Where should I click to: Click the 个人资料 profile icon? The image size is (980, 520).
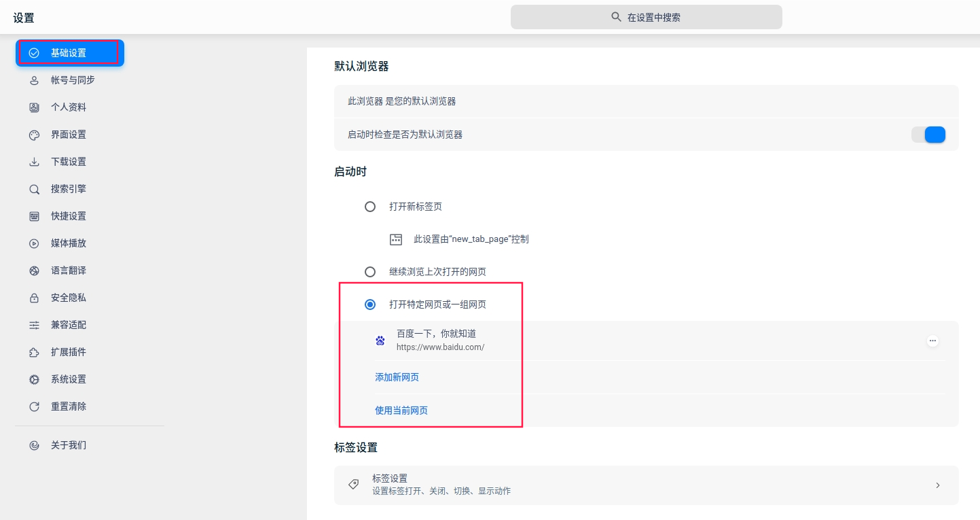pyautogui.click(x=34, y=107)
